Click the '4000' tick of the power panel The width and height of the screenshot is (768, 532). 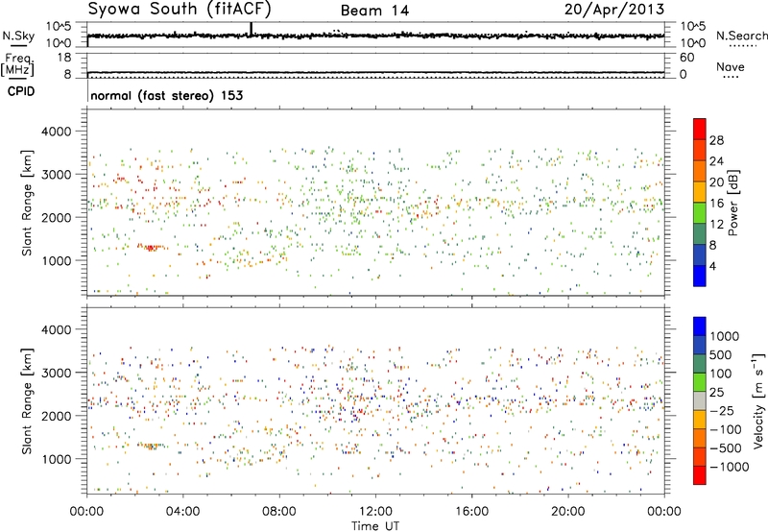[56, 132]
